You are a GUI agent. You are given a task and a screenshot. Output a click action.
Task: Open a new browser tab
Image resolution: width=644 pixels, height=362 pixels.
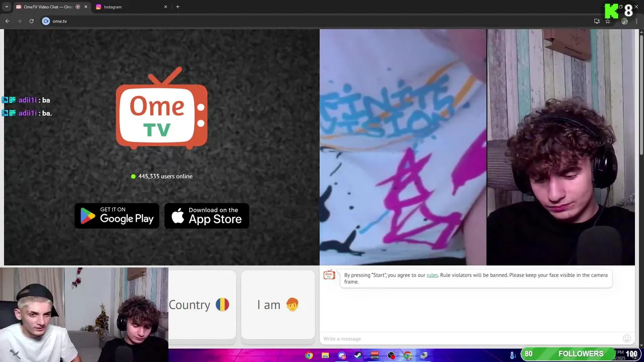[178, 7]
